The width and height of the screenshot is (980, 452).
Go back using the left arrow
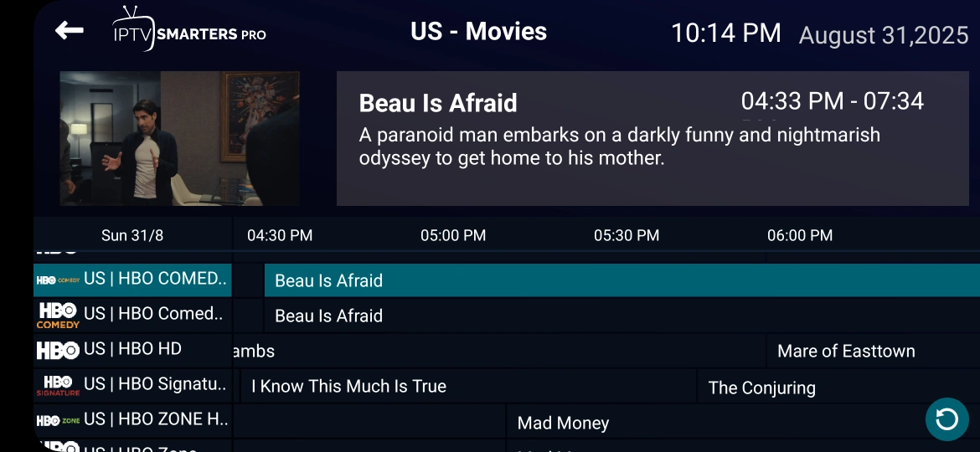click(x=69, y=30)
